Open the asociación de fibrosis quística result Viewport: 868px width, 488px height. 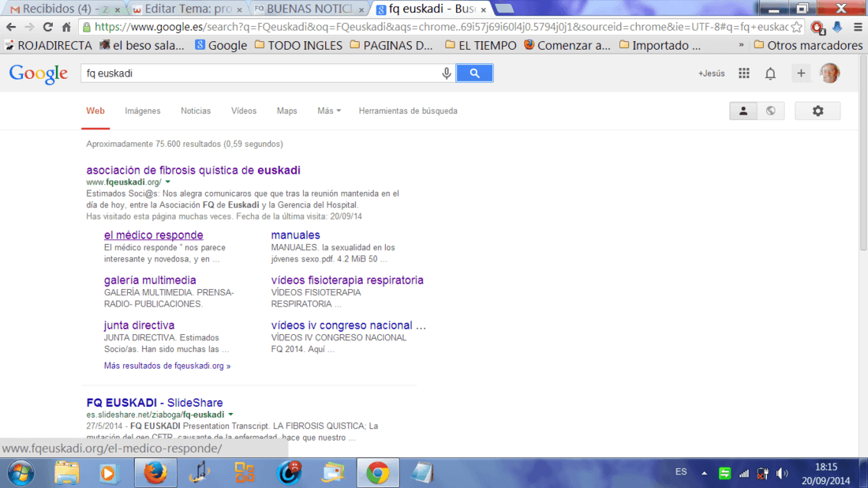pos(193,170)
